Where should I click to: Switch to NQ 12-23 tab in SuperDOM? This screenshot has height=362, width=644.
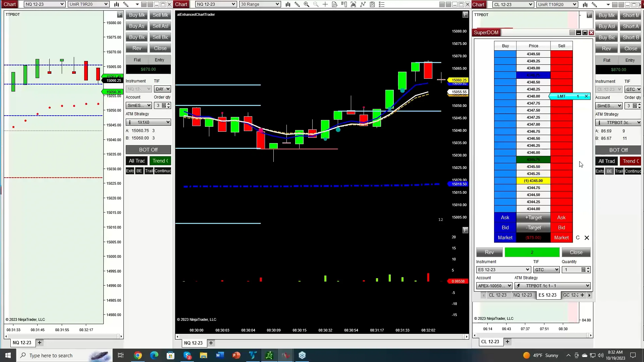click(x=523, y=295)
